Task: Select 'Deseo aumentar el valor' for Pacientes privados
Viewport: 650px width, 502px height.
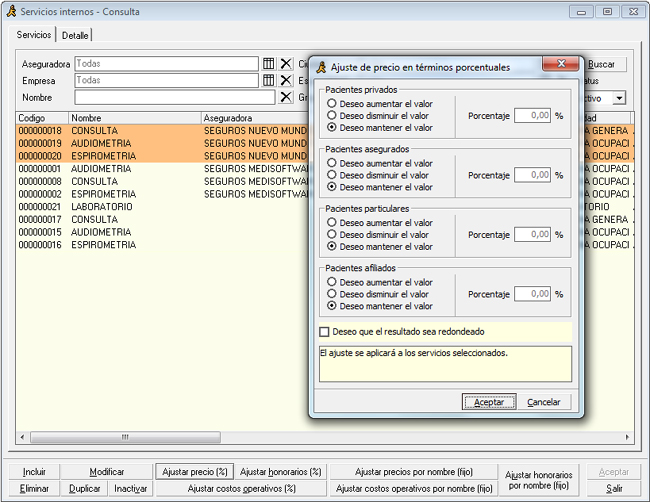Action: [x=332, y=104]
